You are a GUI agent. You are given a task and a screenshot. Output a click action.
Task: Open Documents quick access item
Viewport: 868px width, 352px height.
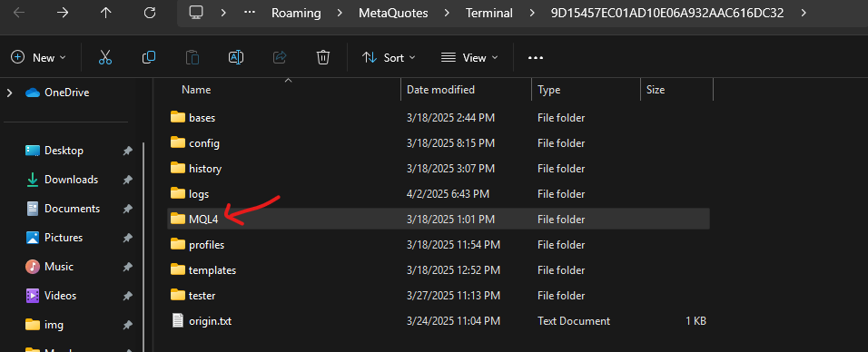pos(72,209)
